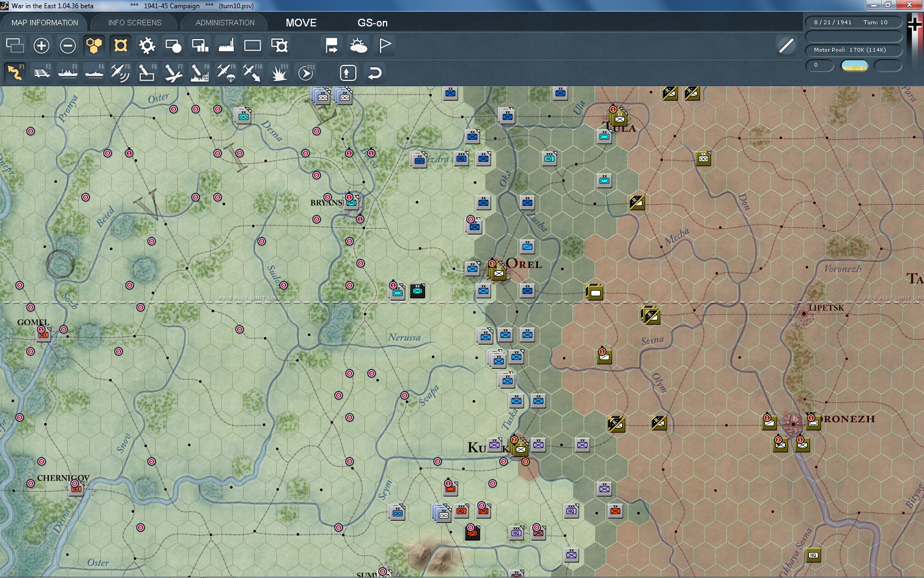Click the rectangle with cog icon

[x=279, y=45]
